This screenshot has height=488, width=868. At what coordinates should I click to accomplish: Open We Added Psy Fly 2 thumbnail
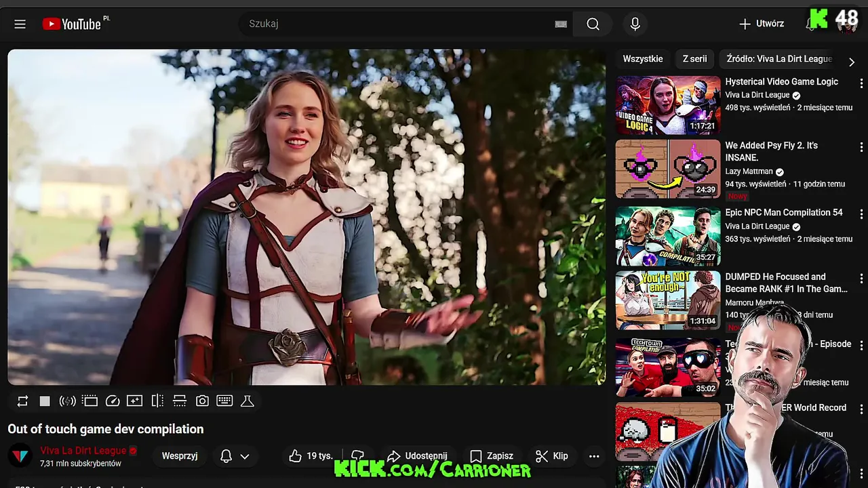coord(668,169)
